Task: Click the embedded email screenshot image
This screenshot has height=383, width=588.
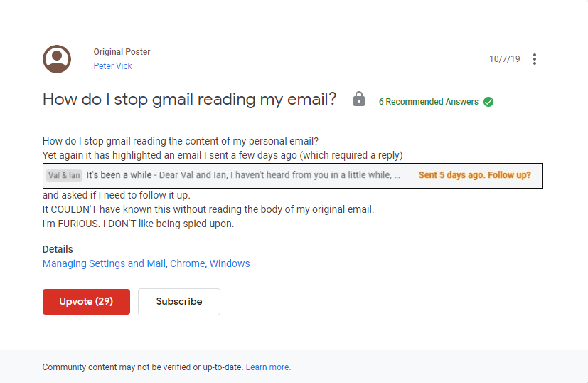Action: 292,176
